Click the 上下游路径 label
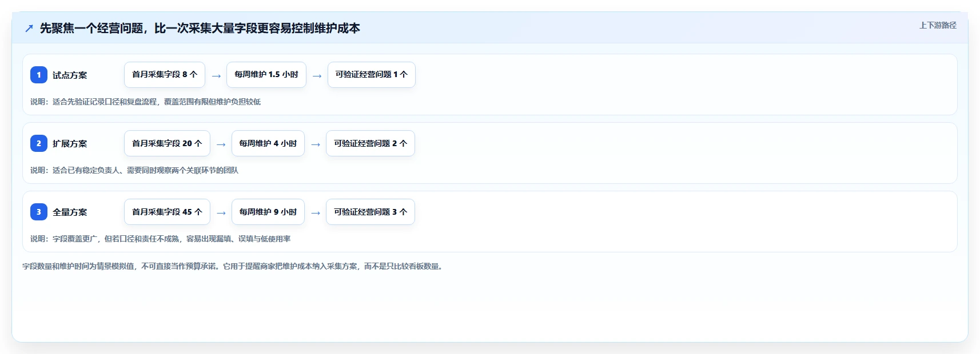The height and width of the screenshot is (354, 980). (938, 25)
